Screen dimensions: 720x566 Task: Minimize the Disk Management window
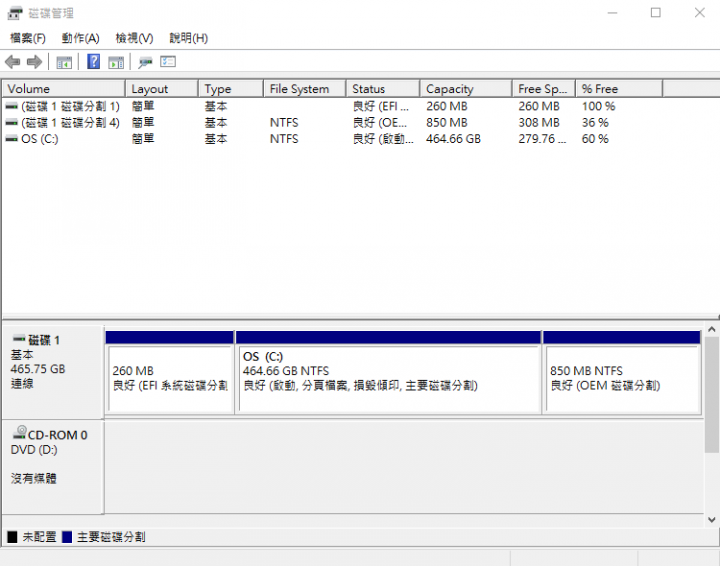point(613,13)
